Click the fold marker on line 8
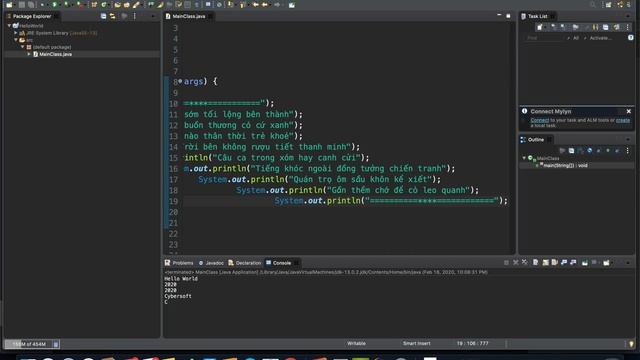Viewport: 640px width, 360px height. pyautogui.click(x=180, y=81)
